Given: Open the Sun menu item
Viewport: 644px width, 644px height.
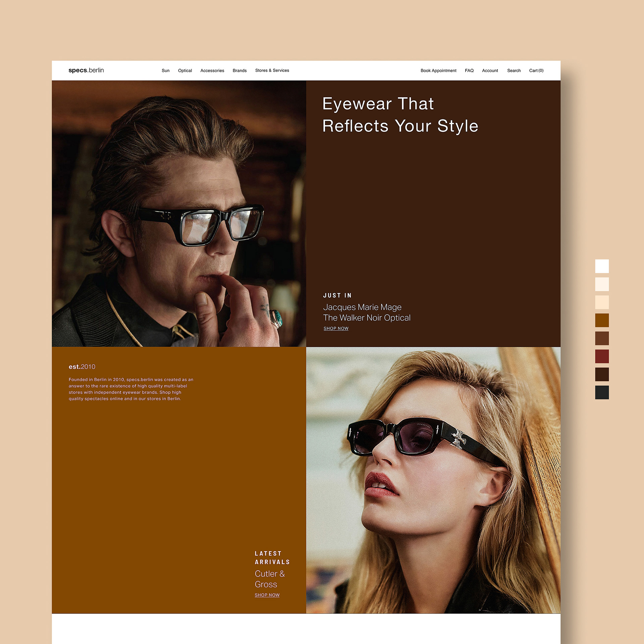Looking at the screenshot, I should 165,71.
